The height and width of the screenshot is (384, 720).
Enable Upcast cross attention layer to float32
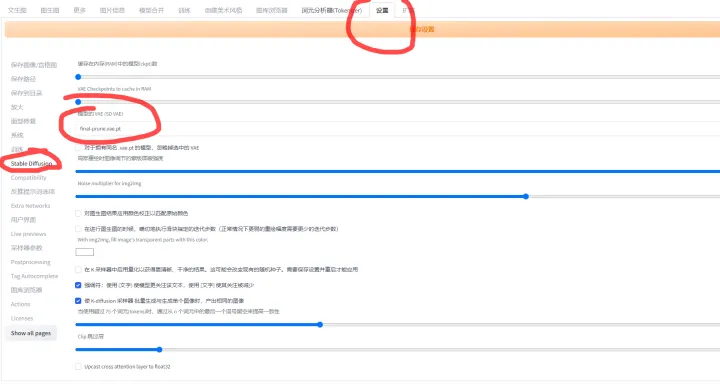[x=78, y=367]
